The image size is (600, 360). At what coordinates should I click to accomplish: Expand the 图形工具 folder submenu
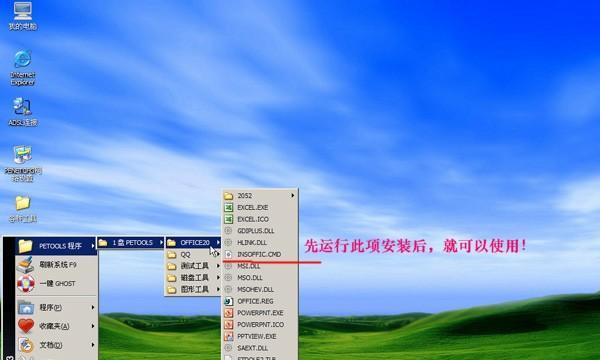[193, 290]
